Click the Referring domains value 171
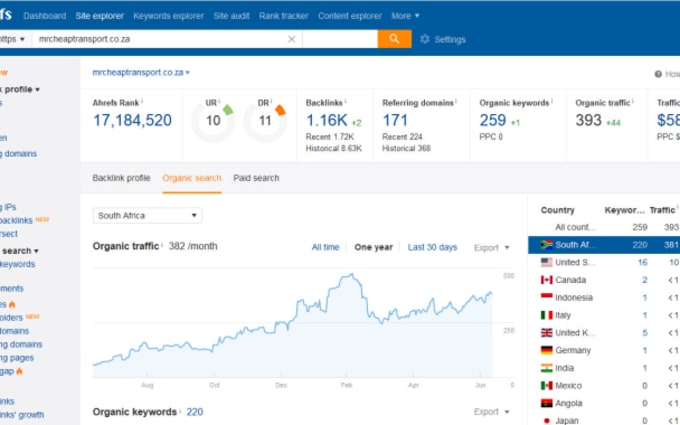 [x=395, y=120]
